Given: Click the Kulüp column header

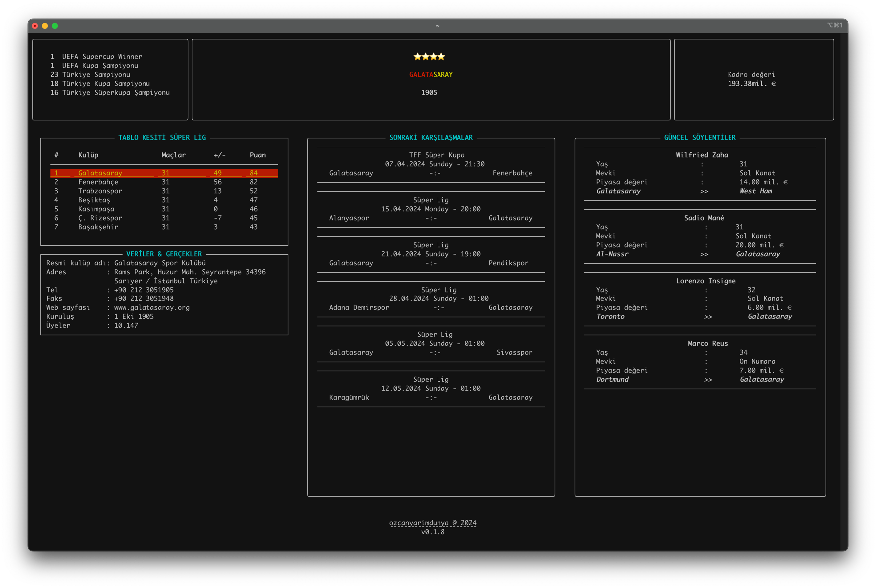Looking at the screenshot, I should click(88, 155).
